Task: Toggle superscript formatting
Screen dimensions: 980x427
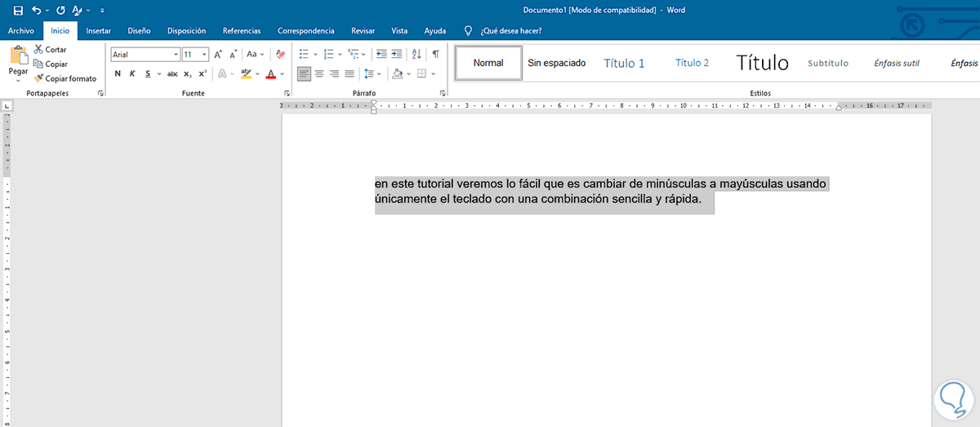Action: pyautogui.click(x=202, y=73)
